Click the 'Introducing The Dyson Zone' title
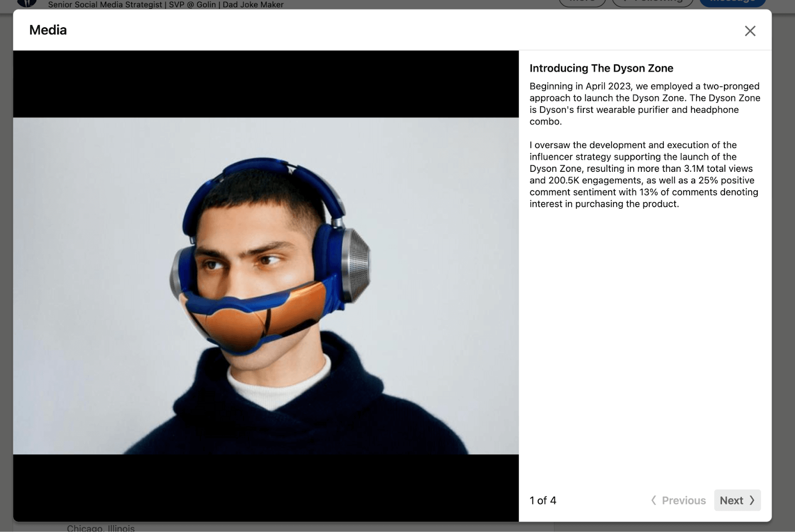This screenshot has width=795, height=532. click(601, 68)
